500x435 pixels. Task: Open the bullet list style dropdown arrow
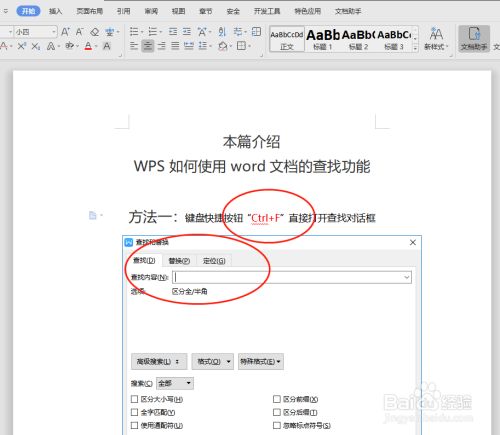[x=142, y=32]
